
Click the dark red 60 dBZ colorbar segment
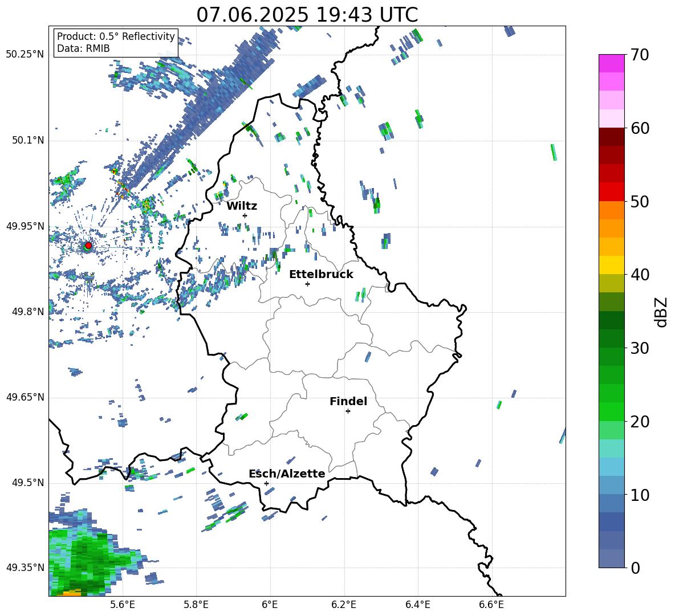(611, 136)
